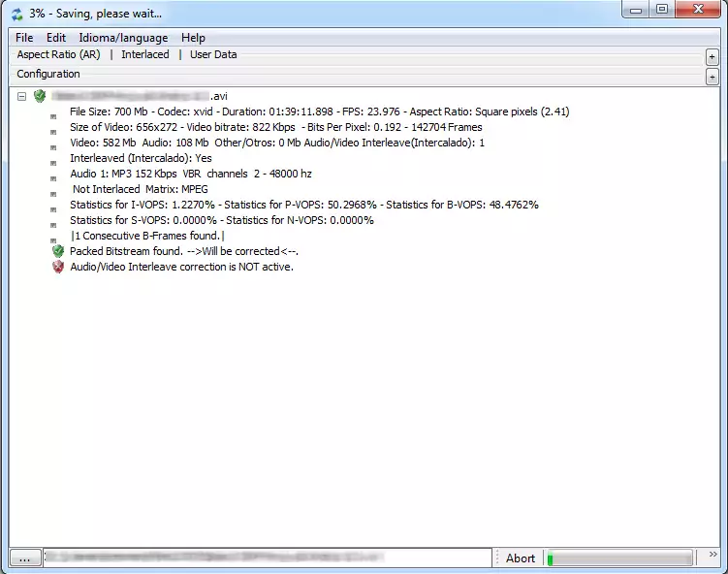Open the File menu
This screenshot has width=728, height=574.
click(24, 38)
